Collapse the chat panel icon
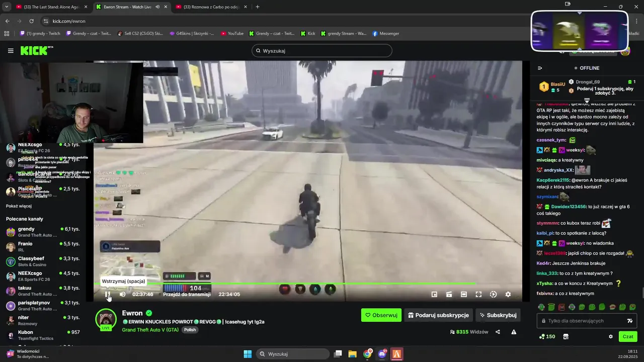The width and height of the screenshot is (644, 362). [x=540, y=68]
